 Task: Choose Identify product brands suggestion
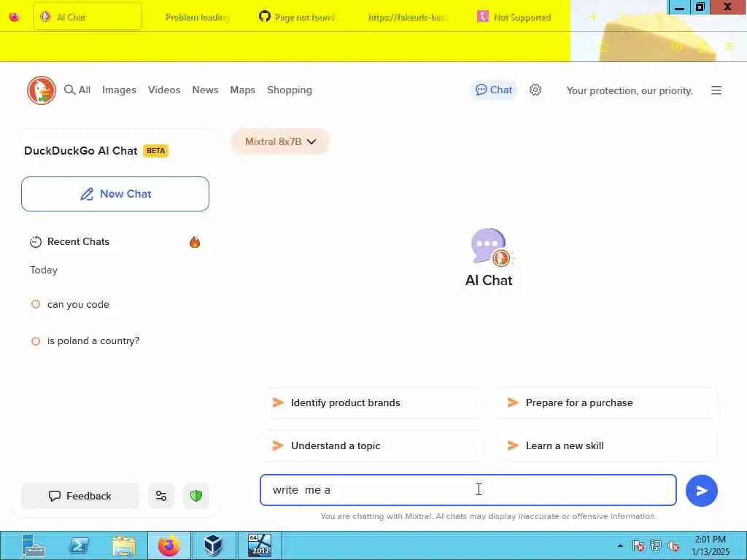372,402
